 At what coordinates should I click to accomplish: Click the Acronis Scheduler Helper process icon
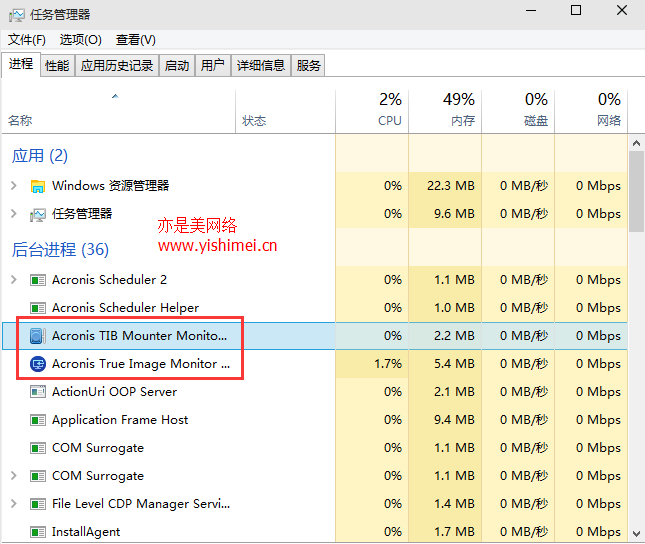38,308
